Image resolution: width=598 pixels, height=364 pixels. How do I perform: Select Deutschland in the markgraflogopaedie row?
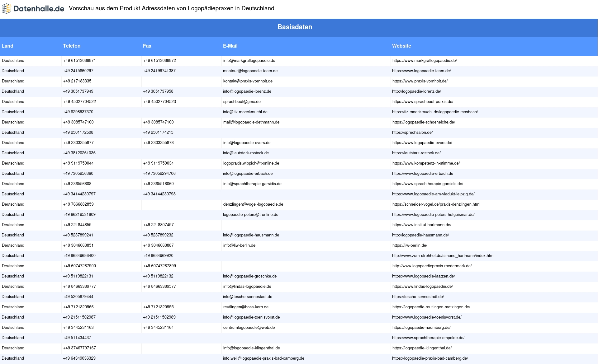[x=13, y=61]
